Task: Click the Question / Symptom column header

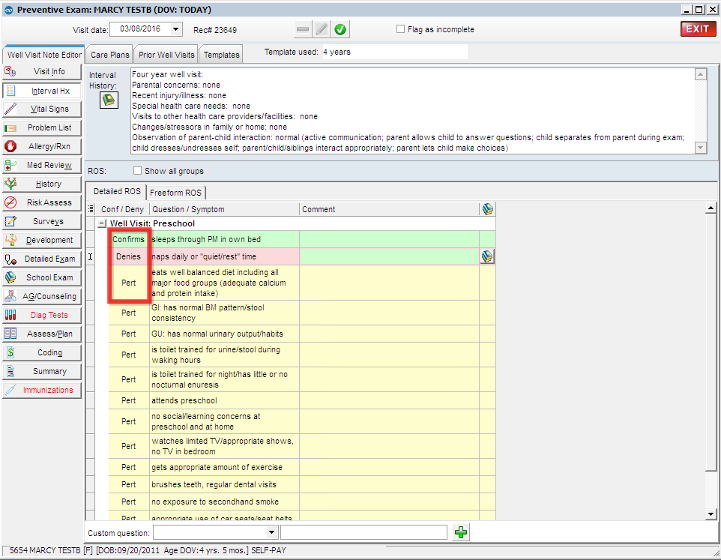Action: [224, 209]
